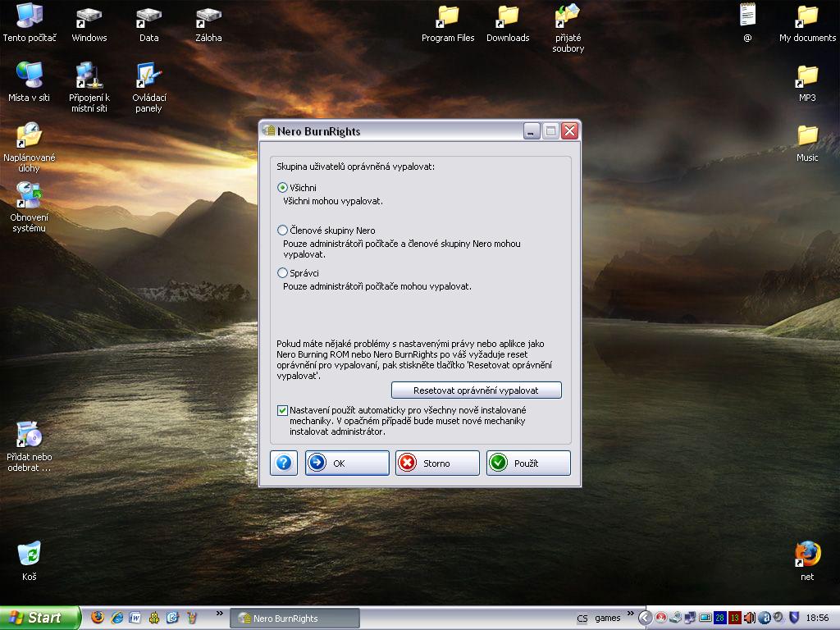Select the Místa v síti icon
Image resolution: width=840 pixels, height=630 pixels.
tap(29, 83)
